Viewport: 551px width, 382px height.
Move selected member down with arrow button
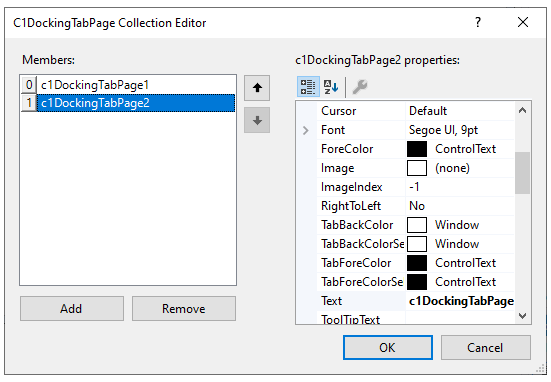coord(257,120)
